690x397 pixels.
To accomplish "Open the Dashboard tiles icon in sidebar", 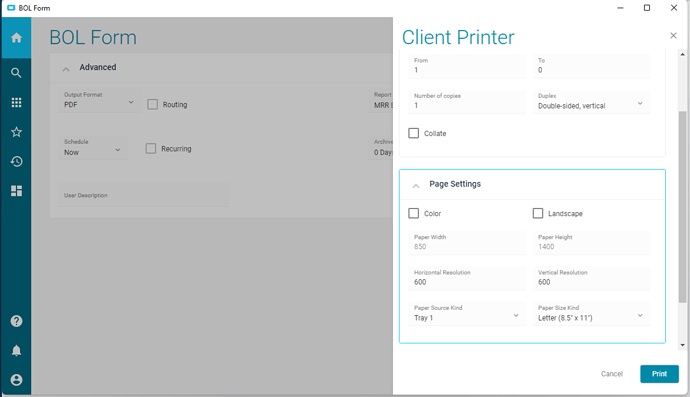I will click(16, 191).
